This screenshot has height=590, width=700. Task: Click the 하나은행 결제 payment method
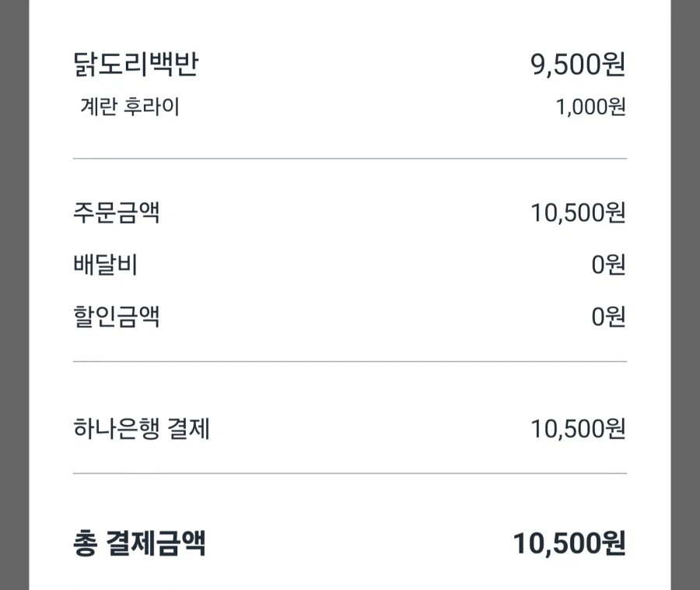click(x=142, y=428)
